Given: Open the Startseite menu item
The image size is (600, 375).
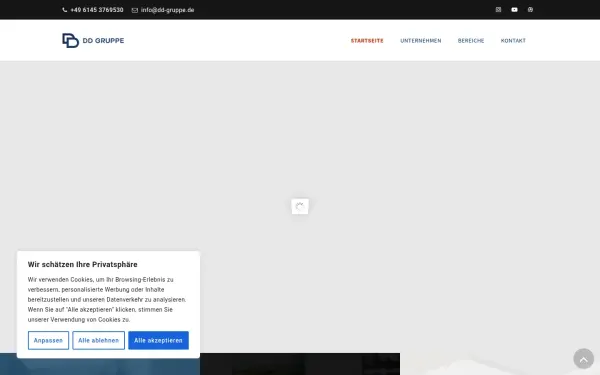Looking at the screenshot, I should tap(367, 41).
